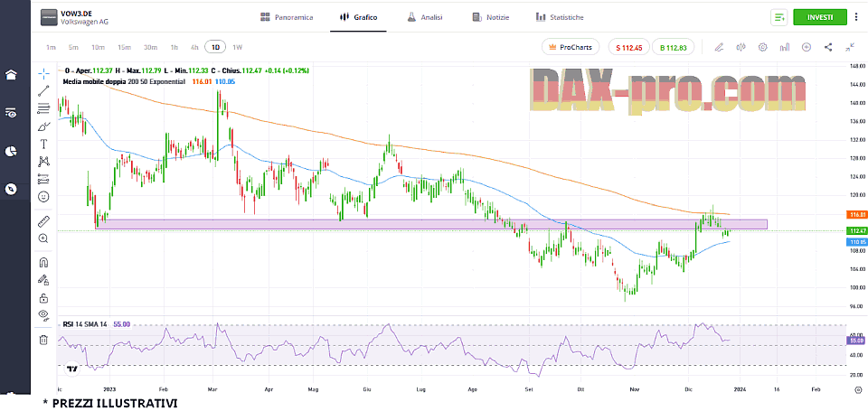Open the candlestick chart type icon

coord(741,48)
